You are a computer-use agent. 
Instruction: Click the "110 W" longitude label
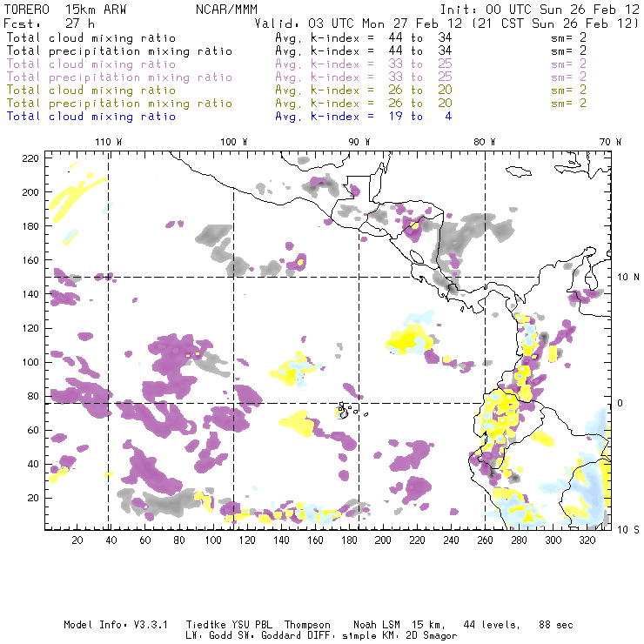(109, 142)
